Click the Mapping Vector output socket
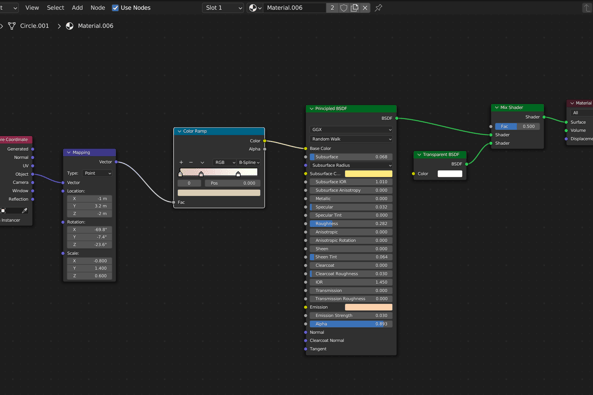The width and height of the screenshot is (593, 395). click(x=116, y=162)
